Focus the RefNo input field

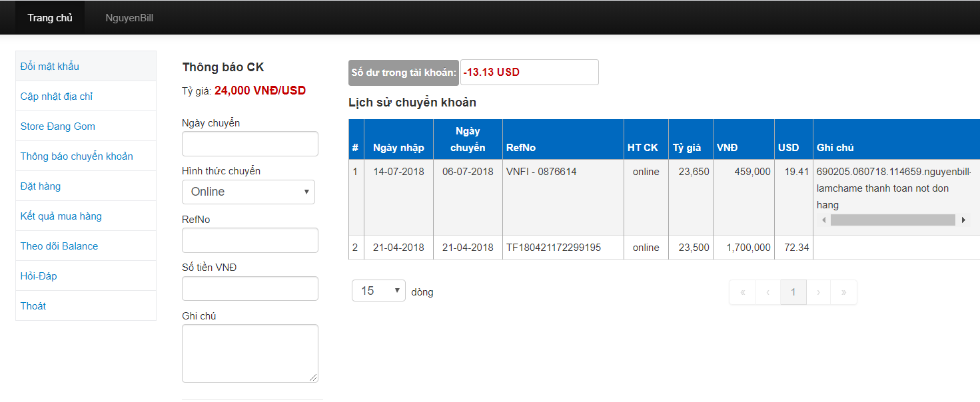(250, 240)
